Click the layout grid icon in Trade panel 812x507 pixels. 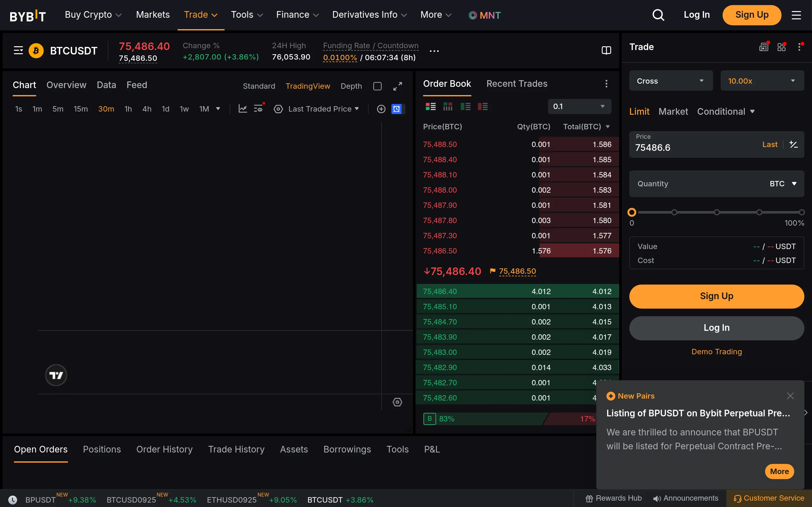coord(782,47)
